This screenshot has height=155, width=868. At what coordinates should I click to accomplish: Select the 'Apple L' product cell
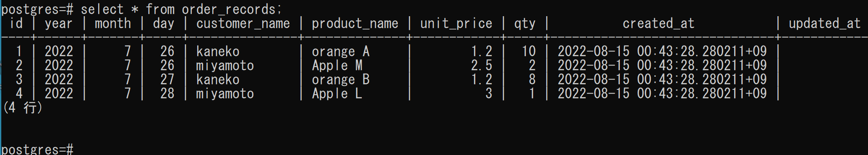[337, 94]
